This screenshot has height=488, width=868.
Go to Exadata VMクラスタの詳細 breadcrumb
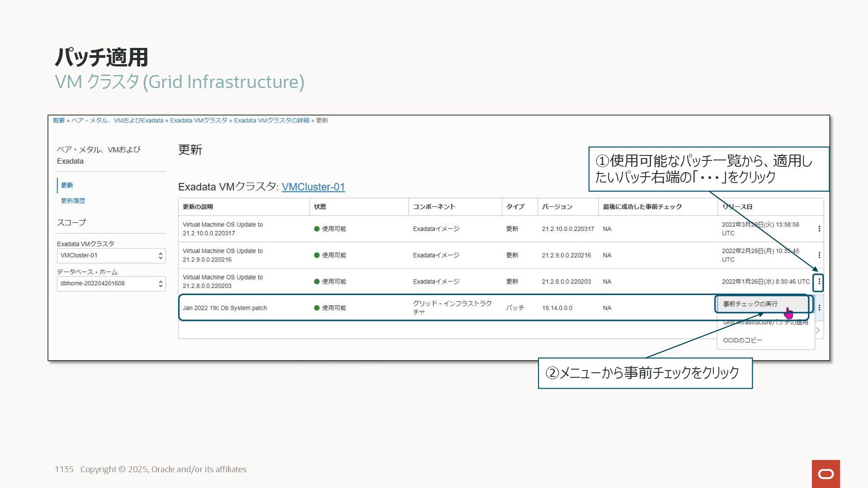[x=271, y=121]
